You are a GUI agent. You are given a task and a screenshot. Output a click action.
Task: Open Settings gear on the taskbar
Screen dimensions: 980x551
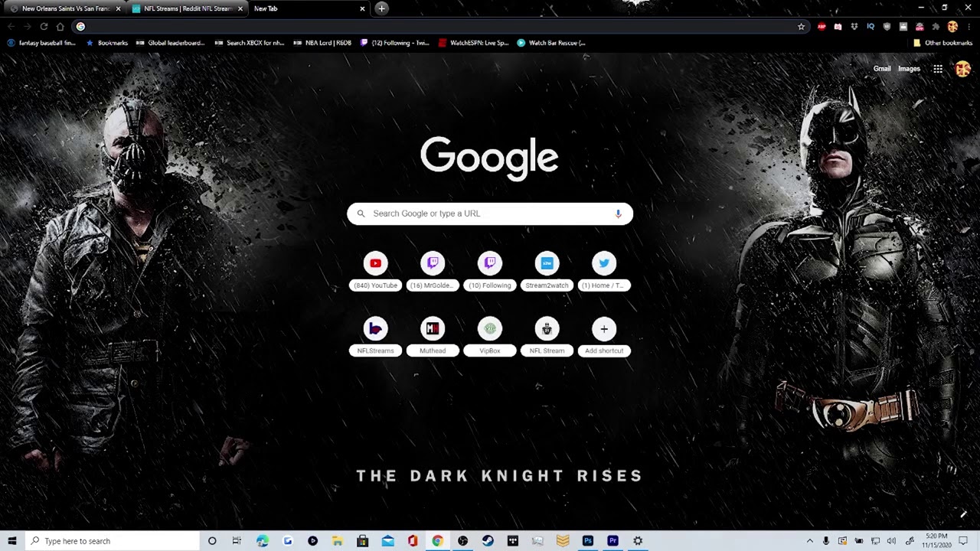tap(638, 541)
